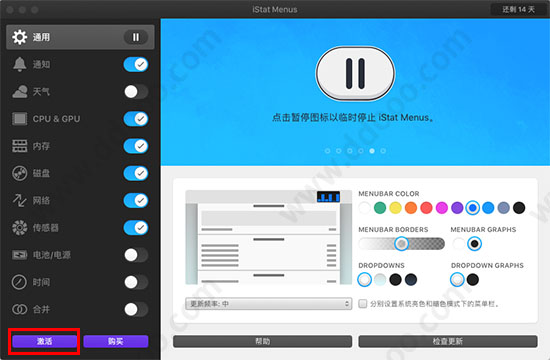Click the 检查更新 button
This screenshot has height=360, width=550.
(x=448, y=341)
